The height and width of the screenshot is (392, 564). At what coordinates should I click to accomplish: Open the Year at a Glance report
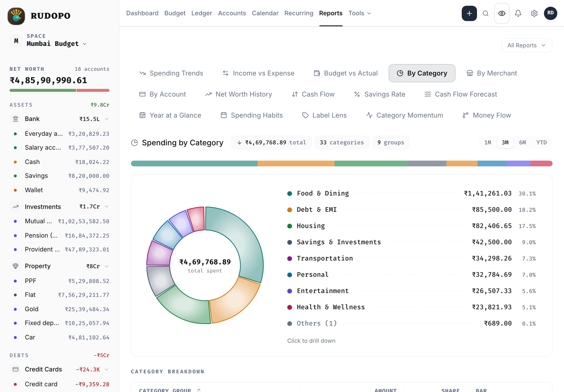pos(170,115)
